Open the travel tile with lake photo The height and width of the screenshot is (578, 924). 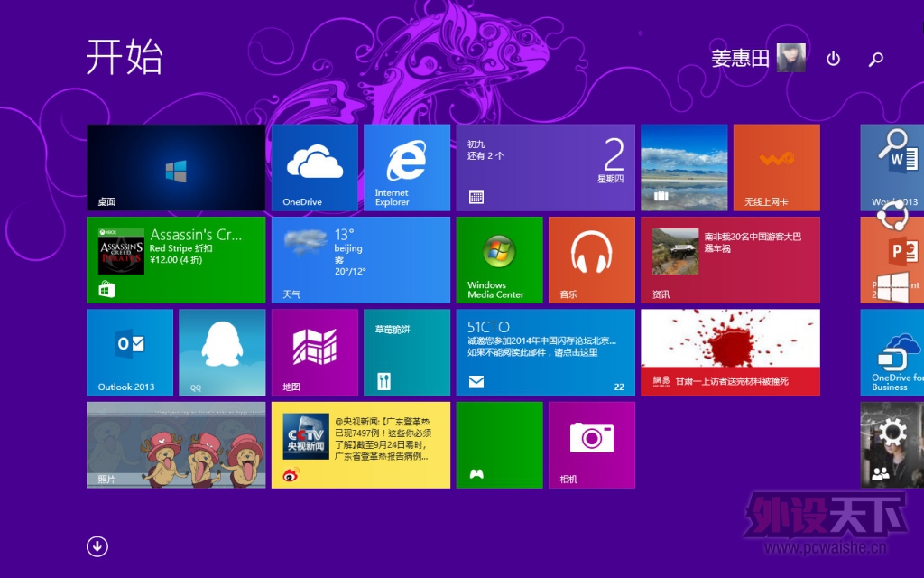click(x=684, y=167)
